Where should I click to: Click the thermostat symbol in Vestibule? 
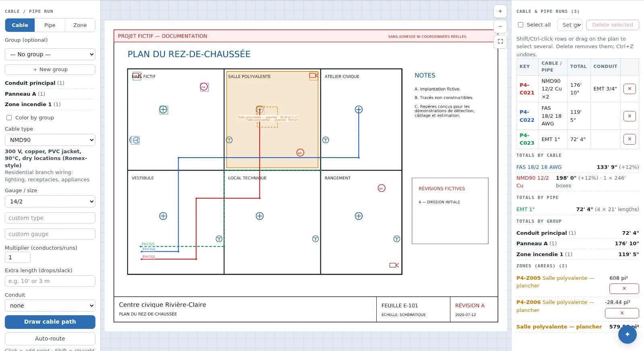(219, 239)
